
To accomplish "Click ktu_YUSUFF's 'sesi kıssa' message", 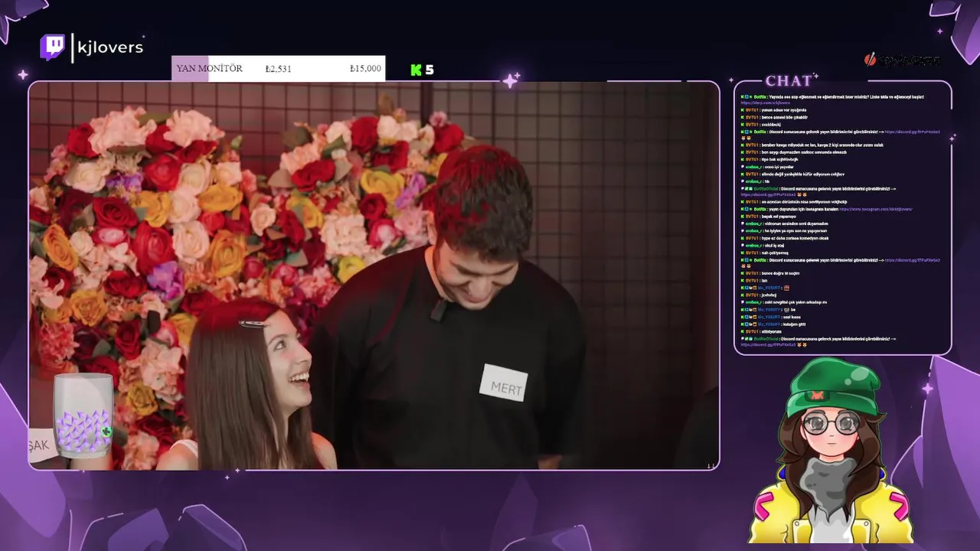I will point(773,317).
